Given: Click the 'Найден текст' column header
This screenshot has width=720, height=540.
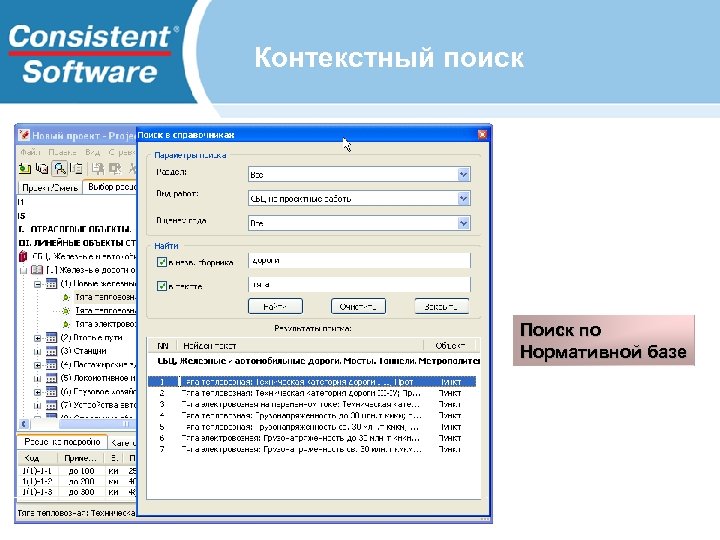Looking at the screenshot, I should (x=299, y=345).
